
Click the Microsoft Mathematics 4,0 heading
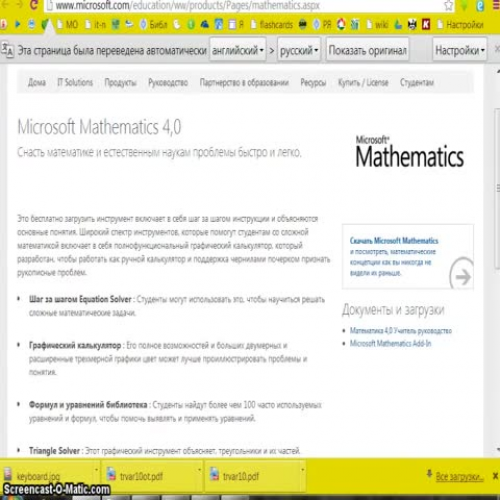tap(99, 127)
